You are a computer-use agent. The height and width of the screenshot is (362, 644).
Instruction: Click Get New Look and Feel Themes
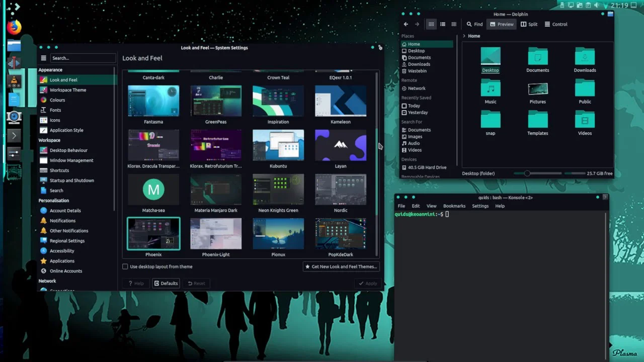tap(341, 266)
